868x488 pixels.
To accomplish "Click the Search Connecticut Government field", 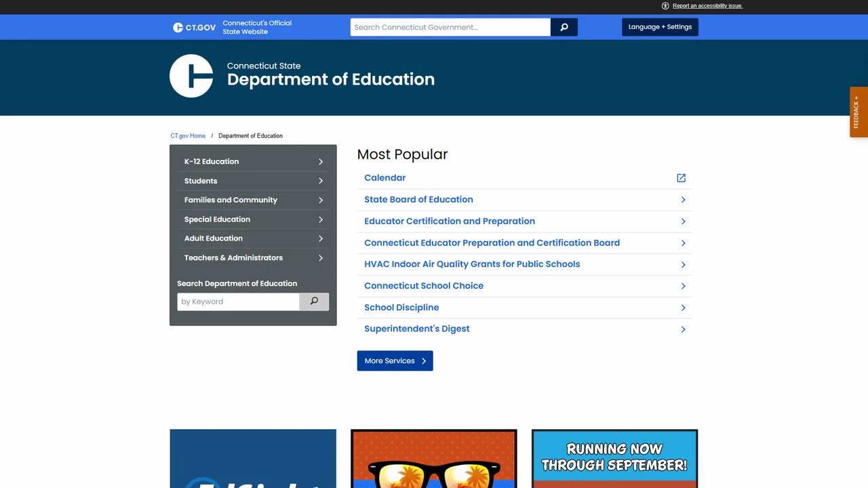I will (450, 27).
